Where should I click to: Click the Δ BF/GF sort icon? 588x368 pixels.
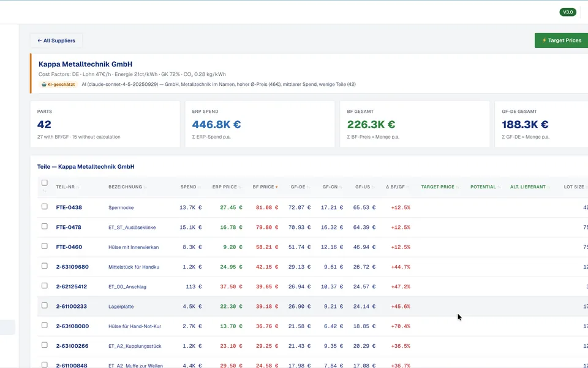408,187
